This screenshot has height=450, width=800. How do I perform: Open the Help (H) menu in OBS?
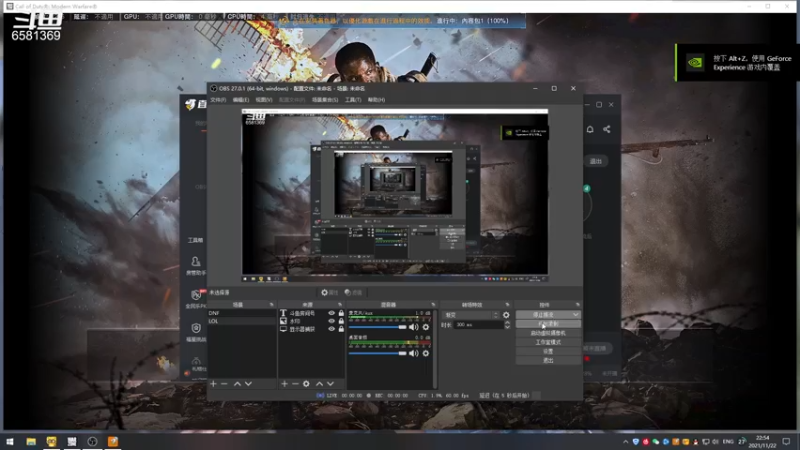pos(376,100)
